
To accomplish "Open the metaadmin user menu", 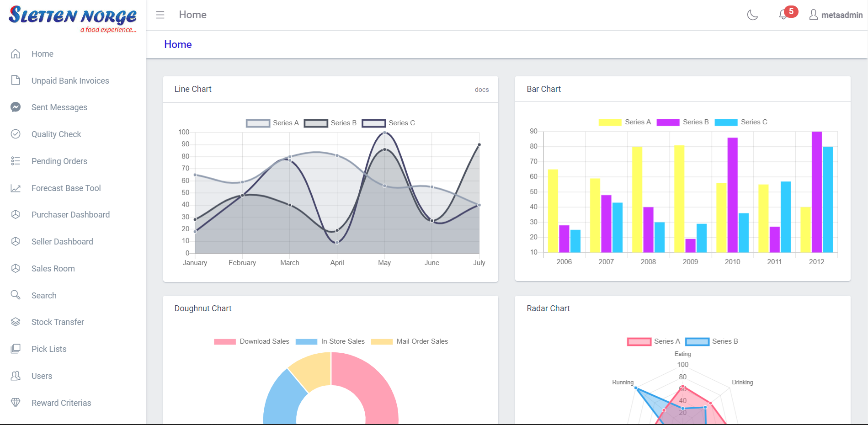I will [836, 15].
